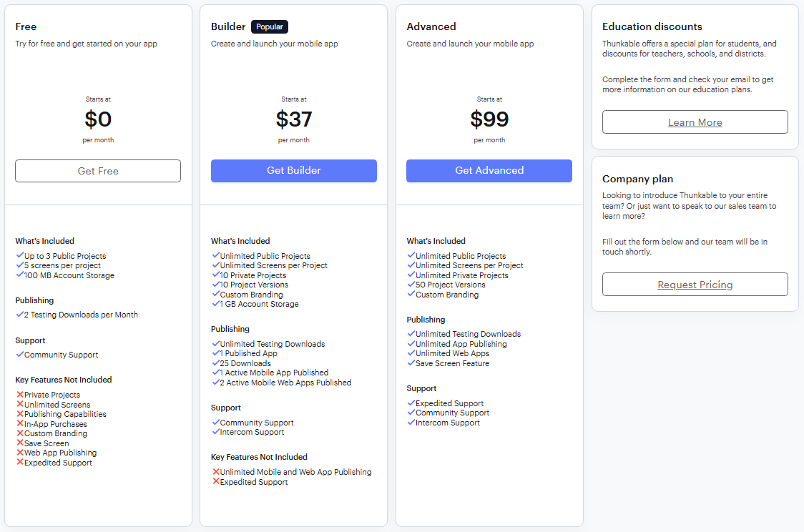Image resolution: width=804 pixels, height=532 pixels.
Task: Choose the Get Advanced plan button
Action: pyautogui.click(x=489, y=171)
